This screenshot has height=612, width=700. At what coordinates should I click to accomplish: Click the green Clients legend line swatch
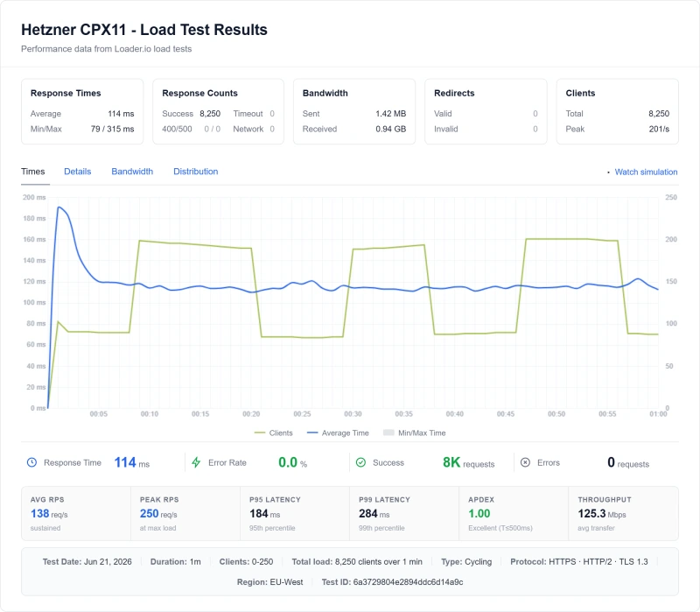260,433
